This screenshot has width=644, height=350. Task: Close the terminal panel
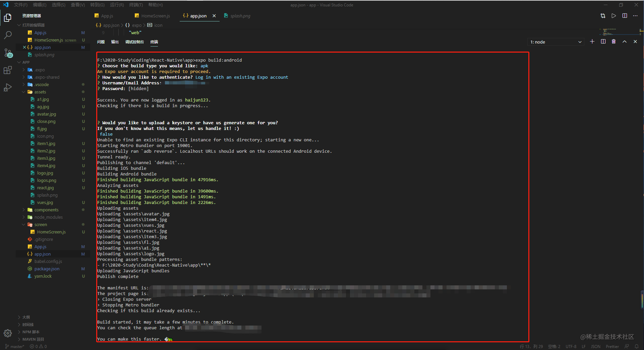point(635,42)
